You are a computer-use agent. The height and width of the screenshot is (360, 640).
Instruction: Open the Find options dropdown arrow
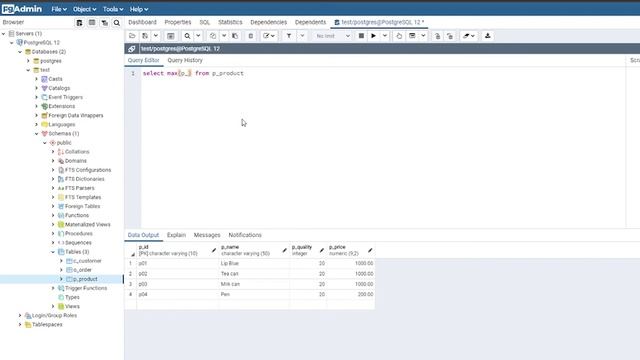point(198,36)
